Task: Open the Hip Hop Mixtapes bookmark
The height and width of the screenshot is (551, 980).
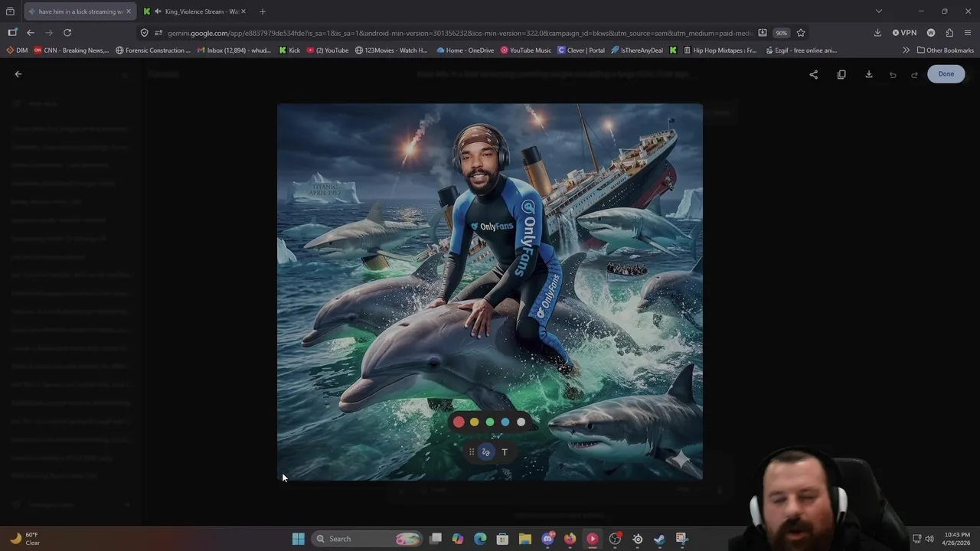Action: 719,51
